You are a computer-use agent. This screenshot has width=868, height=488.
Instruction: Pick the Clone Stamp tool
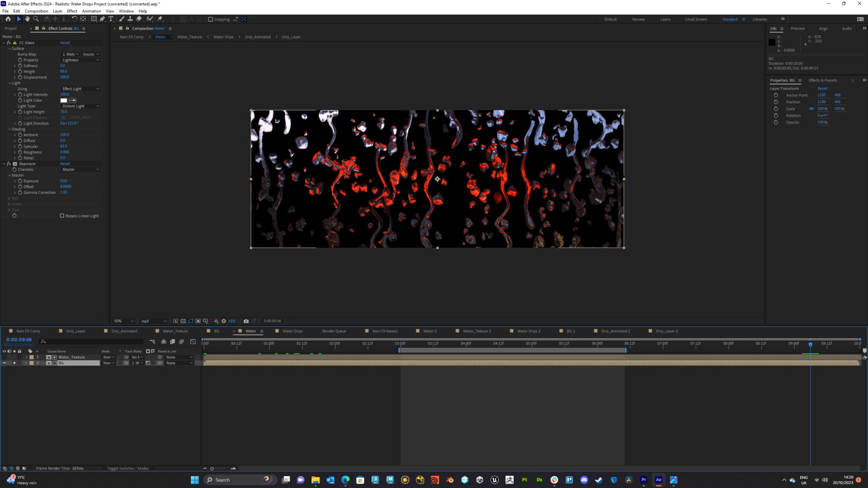click(x=130, y=19)
